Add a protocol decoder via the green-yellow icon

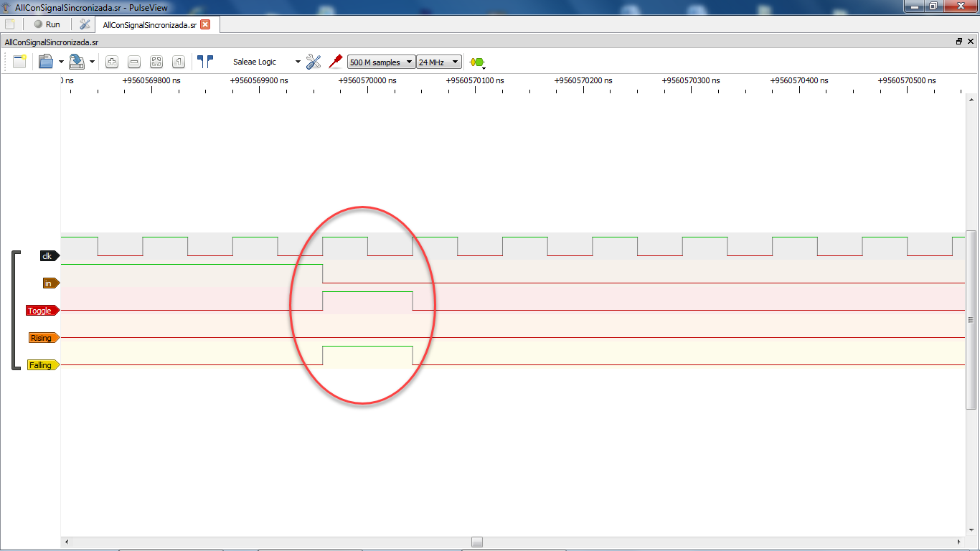click(477, 62)
